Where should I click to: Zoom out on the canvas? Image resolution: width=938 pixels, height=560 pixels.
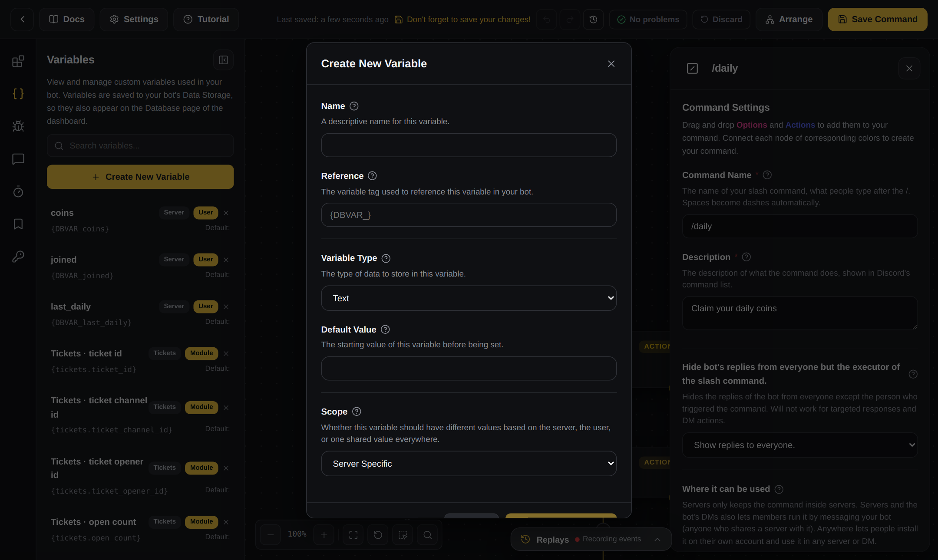pos(270,535)
